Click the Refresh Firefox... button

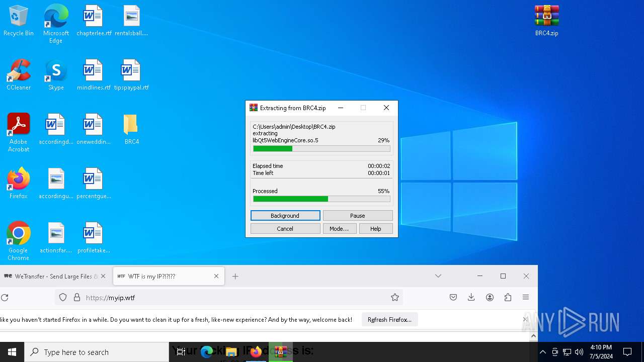click(x=389, y=320)
